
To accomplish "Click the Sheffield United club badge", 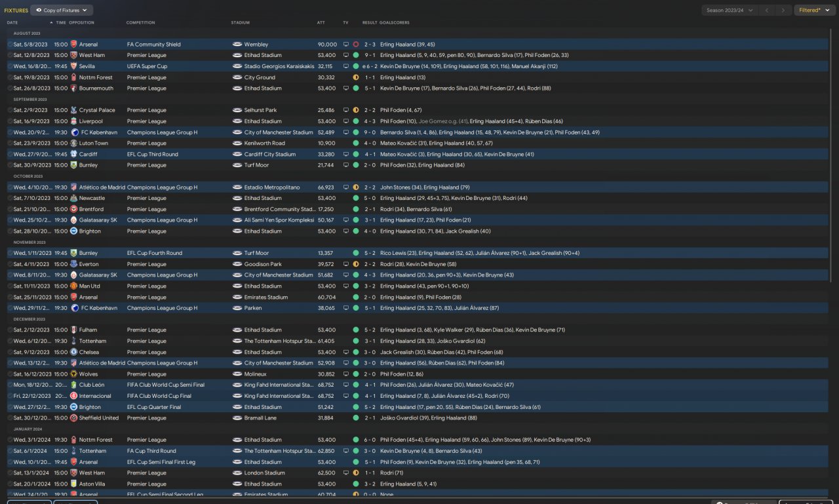I will (73, 418).
